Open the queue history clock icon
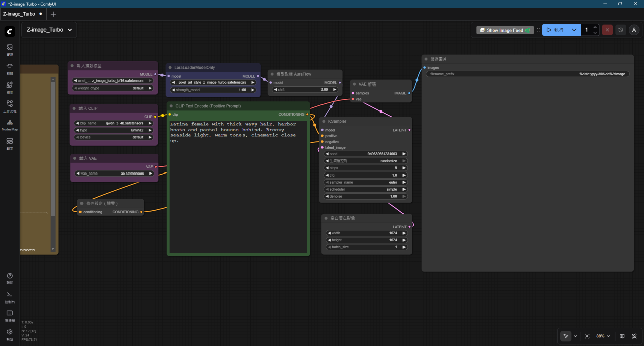 click(621, 30)
